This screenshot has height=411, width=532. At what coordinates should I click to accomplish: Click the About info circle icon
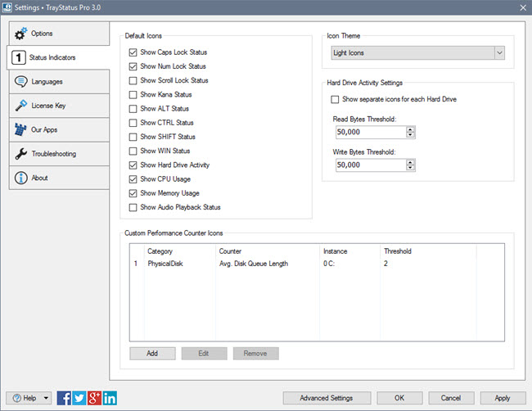(21, 178)
